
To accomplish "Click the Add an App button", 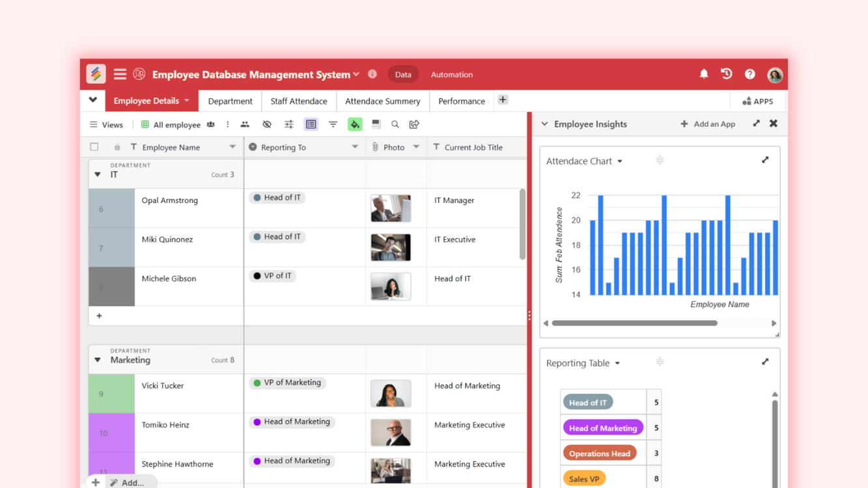I will click(708, 124).
